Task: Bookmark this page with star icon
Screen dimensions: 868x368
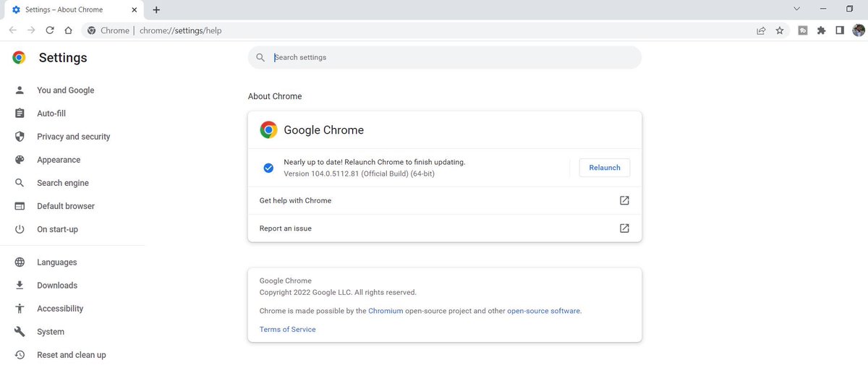Action: tap(780, 30)
